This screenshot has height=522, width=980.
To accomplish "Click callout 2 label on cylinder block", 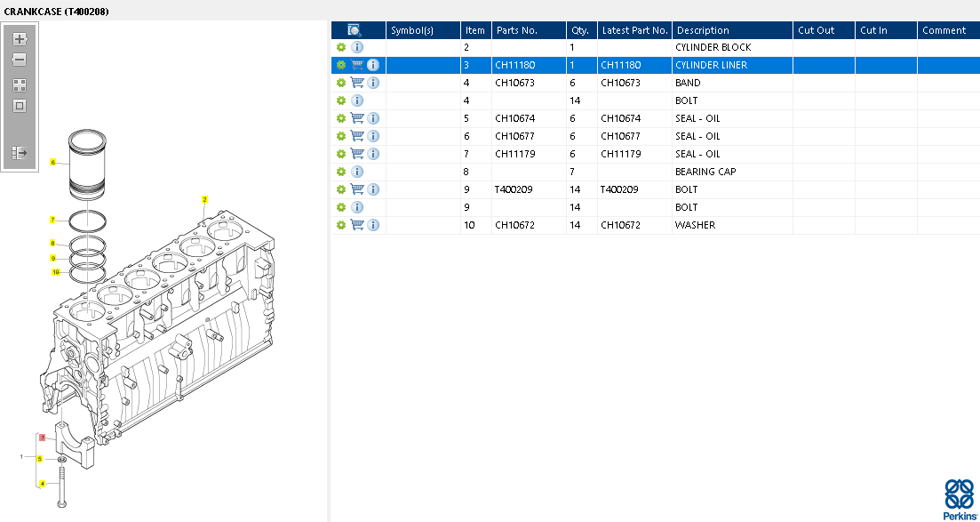I will [204, 199].
